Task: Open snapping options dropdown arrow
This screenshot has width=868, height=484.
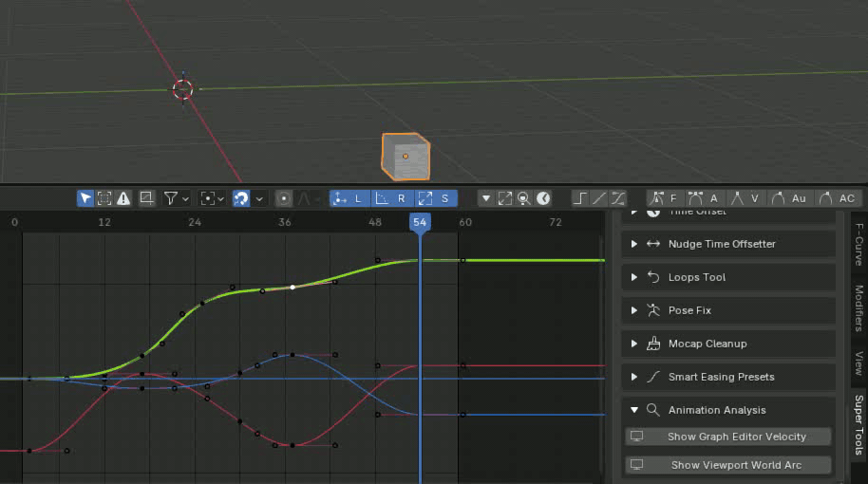Action: coord(259,198)
